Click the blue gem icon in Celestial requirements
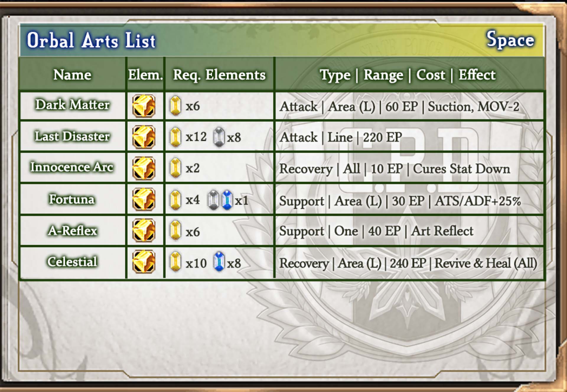 click(x=219, y=262)
